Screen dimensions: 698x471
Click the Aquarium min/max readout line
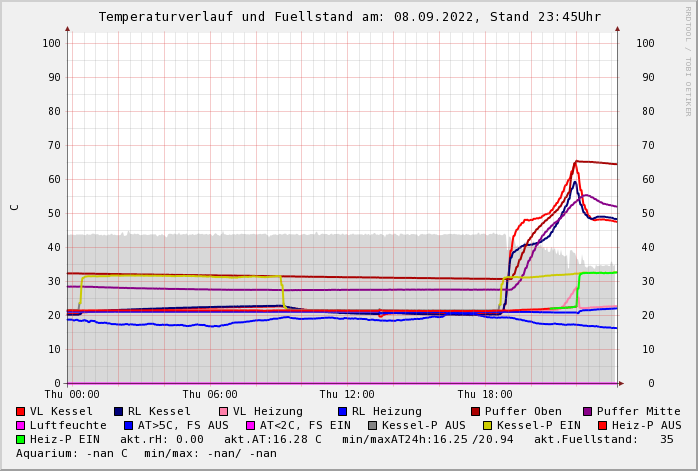[146, 453]
